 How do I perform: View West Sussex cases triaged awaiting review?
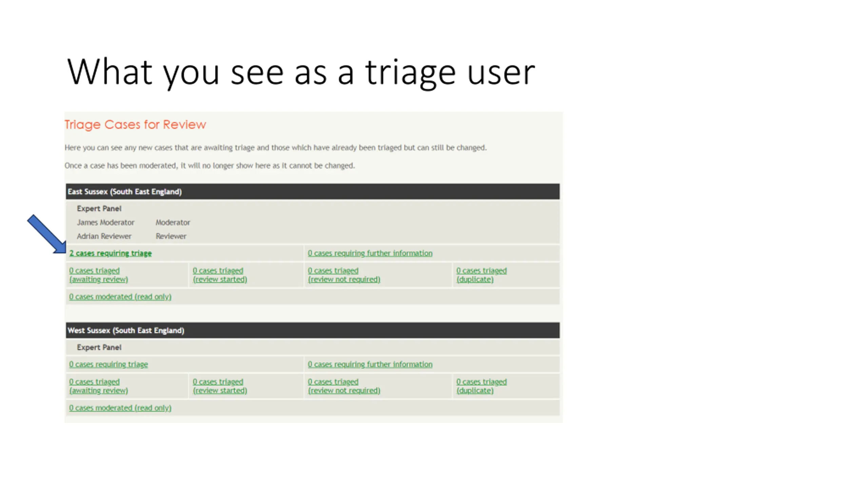(x=99, y=386)
